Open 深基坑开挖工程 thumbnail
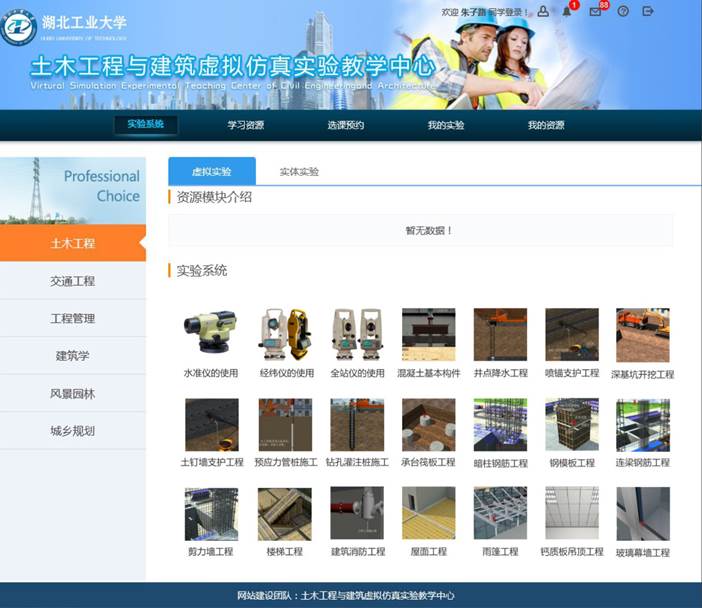Image resolution: width=702 pixels, height=608 pixels. (642, 335)
